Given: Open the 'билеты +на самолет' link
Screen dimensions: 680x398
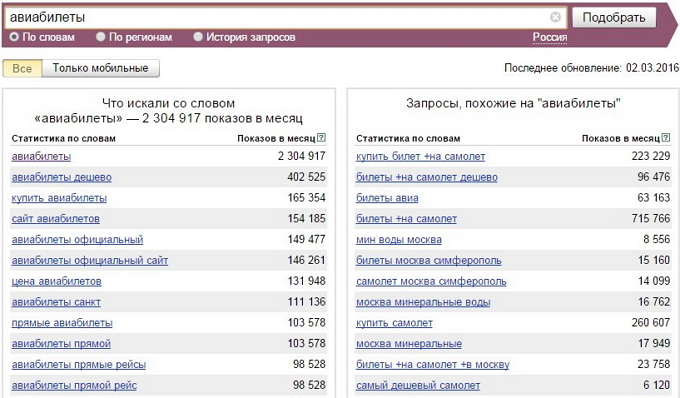Looking at the screenshot, I should point(406,219).
